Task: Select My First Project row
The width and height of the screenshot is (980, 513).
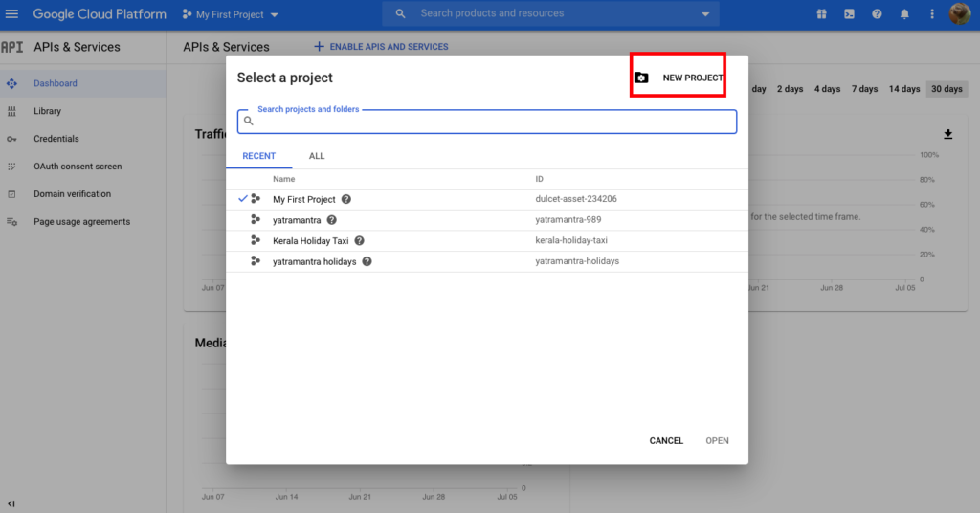Action: [487, 199]
